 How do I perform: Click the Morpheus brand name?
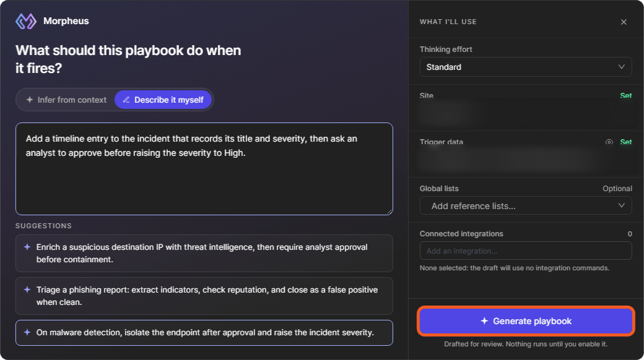[x=66, y=21]
